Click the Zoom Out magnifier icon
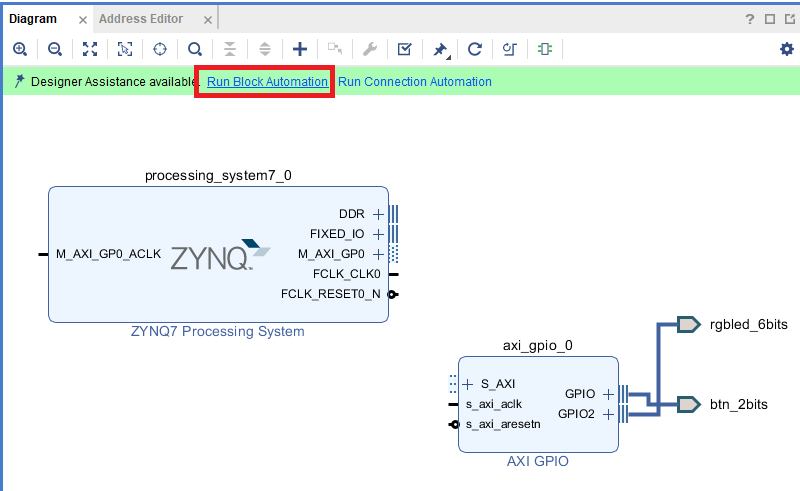This screenshot has height=491, width=800. [55, 48]
